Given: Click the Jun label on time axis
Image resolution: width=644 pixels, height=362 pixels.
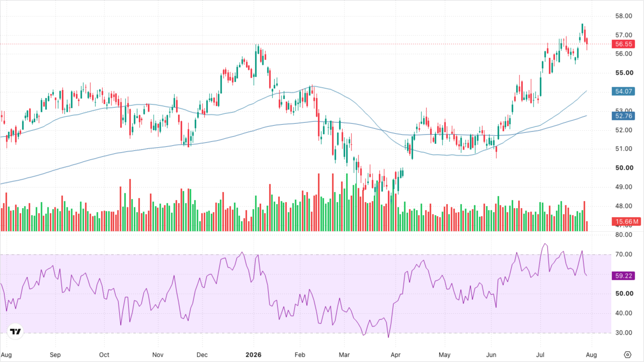Looking at the screenshot, I should 491,355.
